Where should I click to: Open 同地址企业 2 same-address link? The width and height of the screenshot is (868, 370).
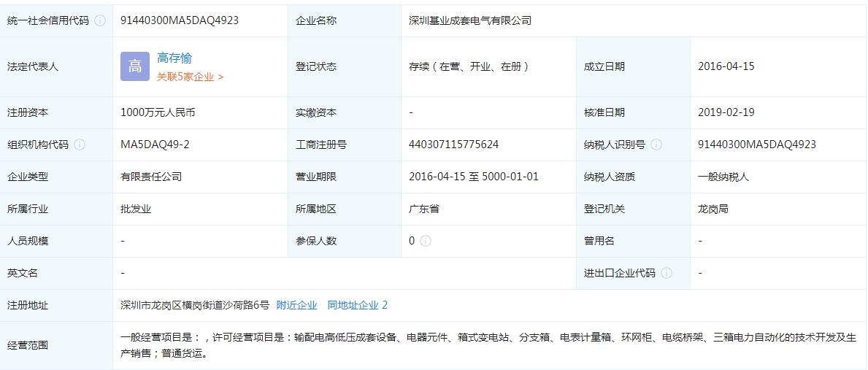pyautogui.click(x=358, y=305)
